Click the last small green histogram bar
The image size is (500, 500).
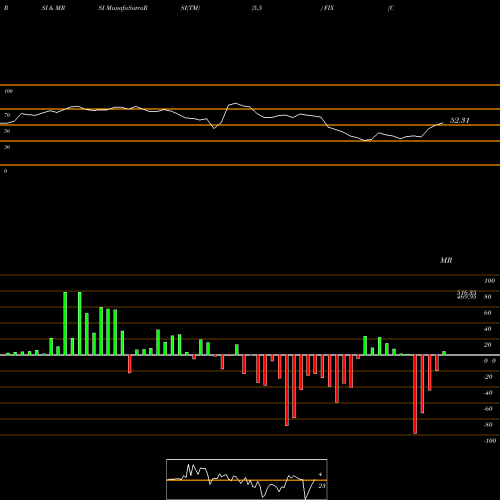tap(444, 353)
